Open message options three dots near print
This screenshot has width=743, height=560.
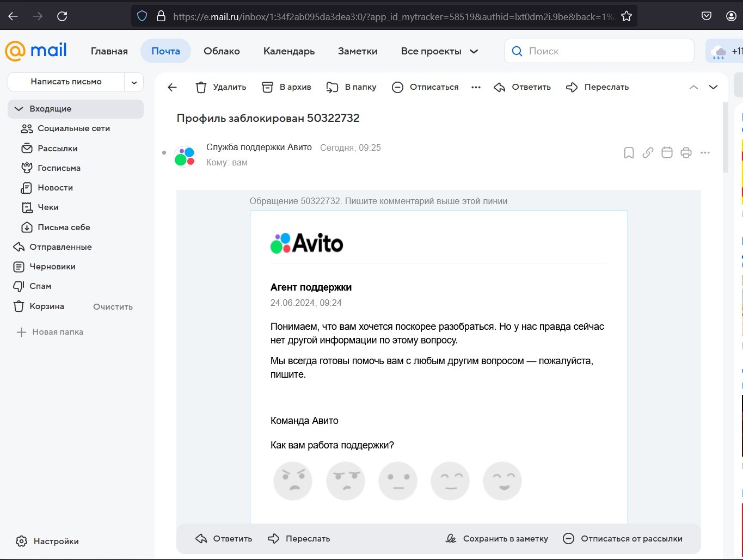point(705,153)
